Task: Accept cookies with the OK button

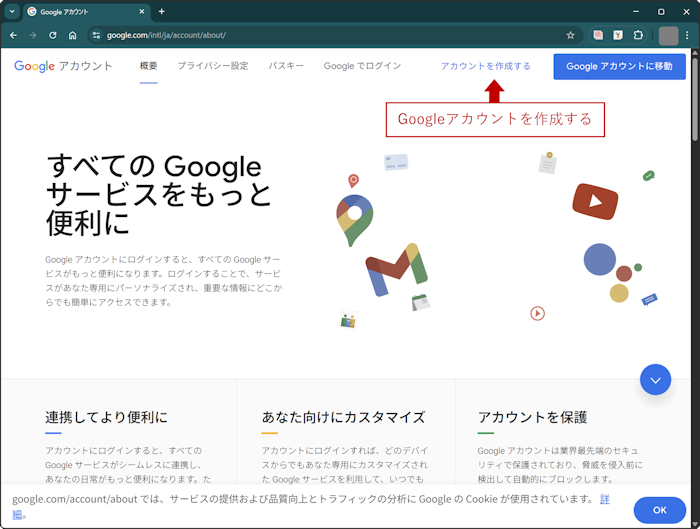Action: pos(659,509)
